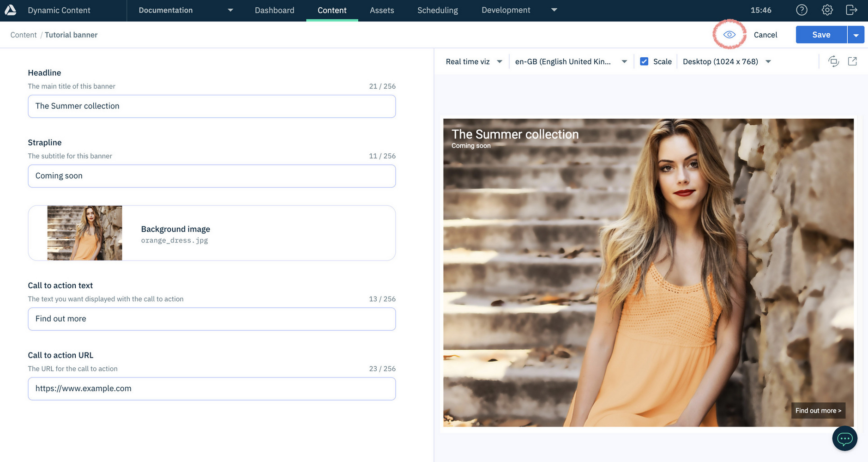
Task: Open the en-GB locale dropdown
Action: [x=571, y=61]
